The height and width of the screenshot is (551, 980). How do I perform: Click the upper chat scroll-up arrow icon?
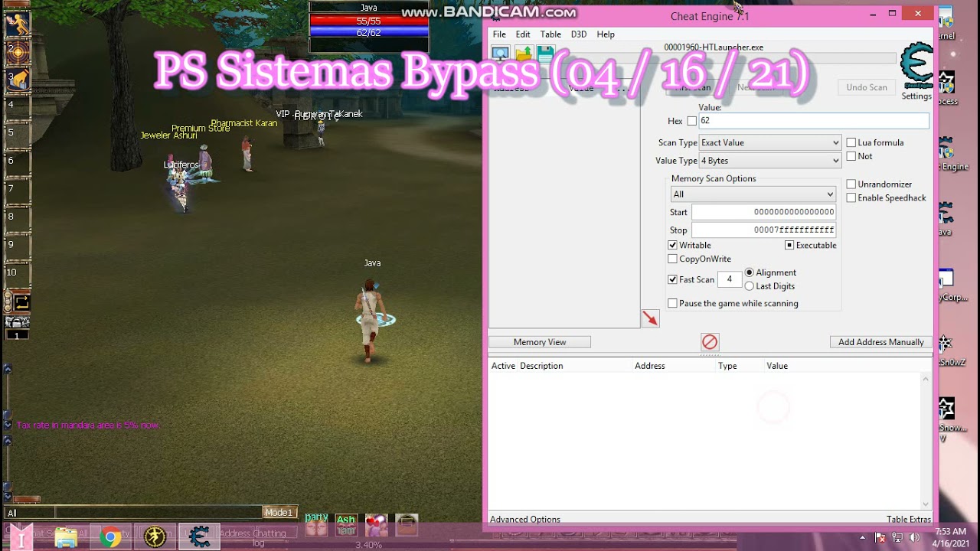8,369
